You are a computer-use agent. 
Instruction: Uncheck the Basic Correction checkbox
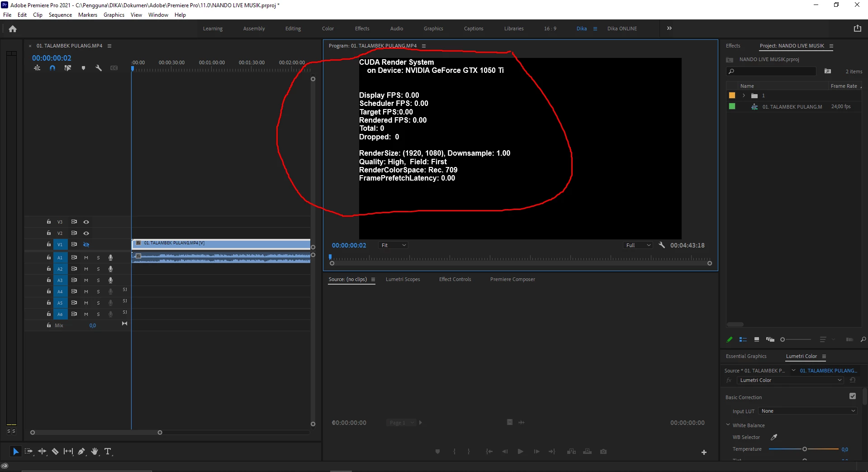(x=853, y=396)
